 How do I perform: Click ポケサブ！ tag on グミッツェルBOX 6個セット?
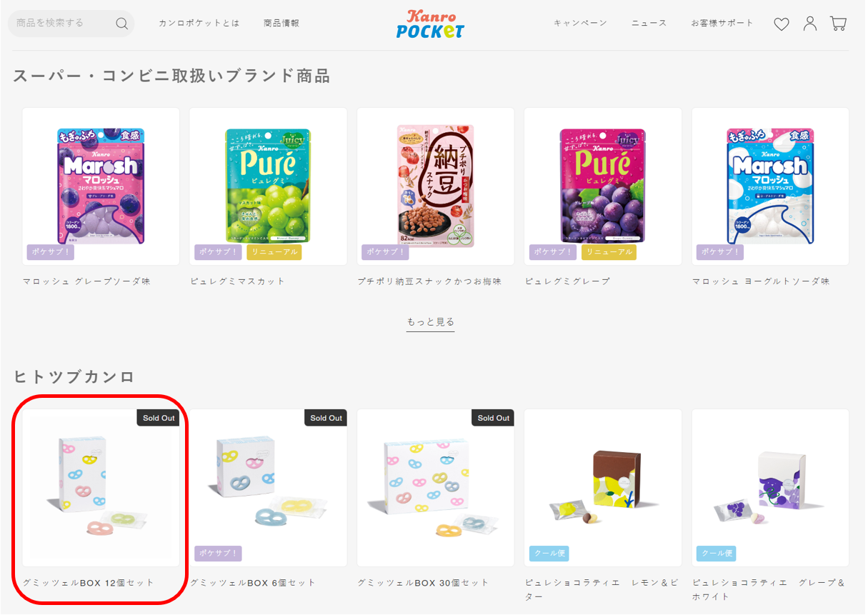(x=218, y=554)
